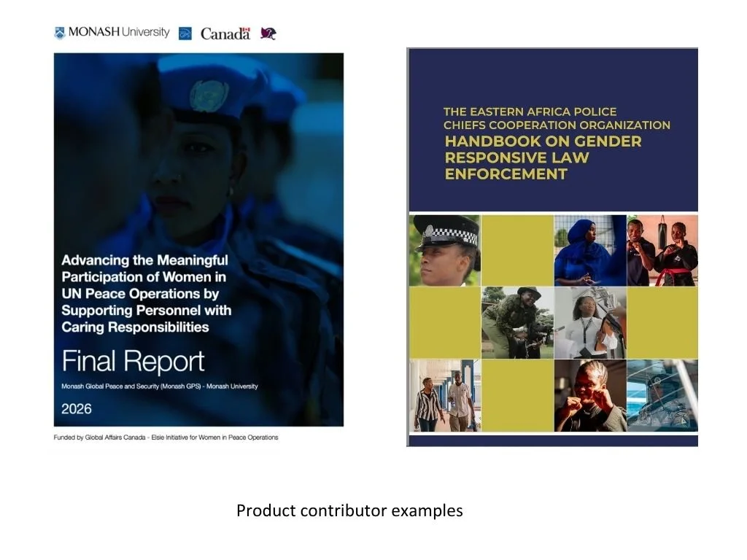
Task: Click the purple bird logo icon
Action: [268, 34]
